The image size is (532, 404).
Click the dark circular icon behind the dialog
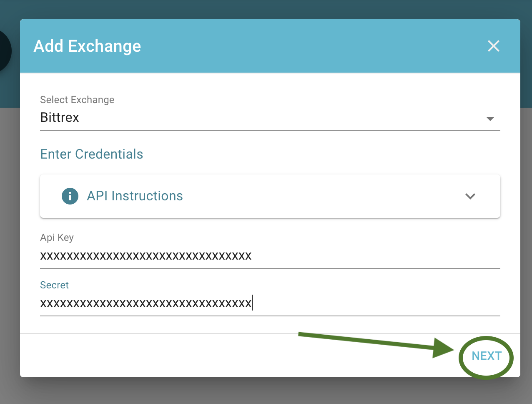[x=5, y=51]
